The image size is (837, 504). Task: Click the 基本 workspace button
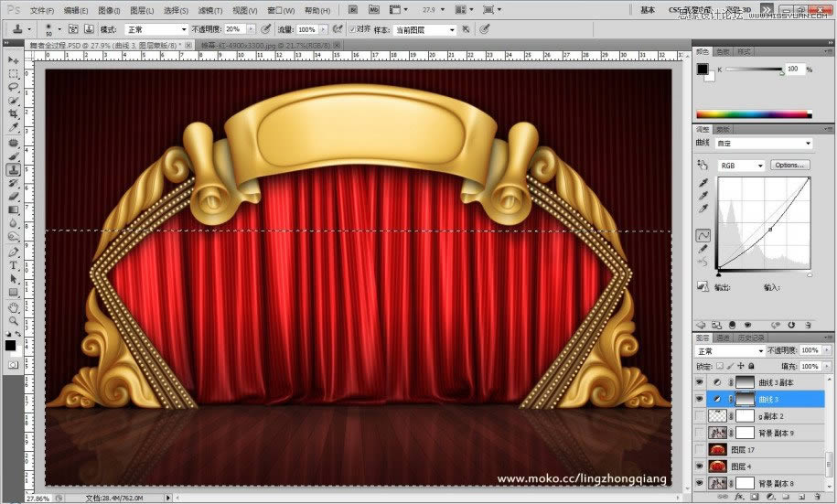point(648,10)
